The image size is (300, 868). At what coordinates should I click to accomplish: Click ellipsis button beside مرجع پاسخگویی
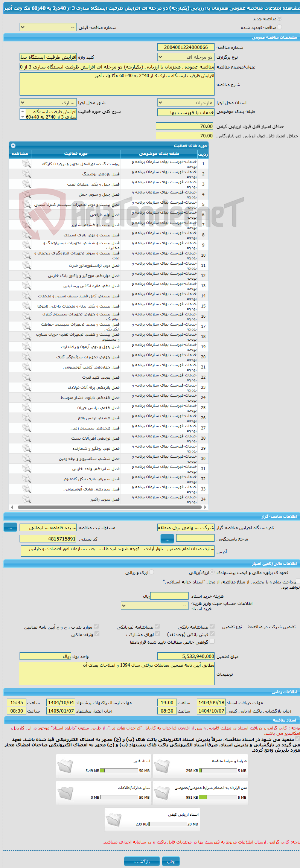coord(167,539)
